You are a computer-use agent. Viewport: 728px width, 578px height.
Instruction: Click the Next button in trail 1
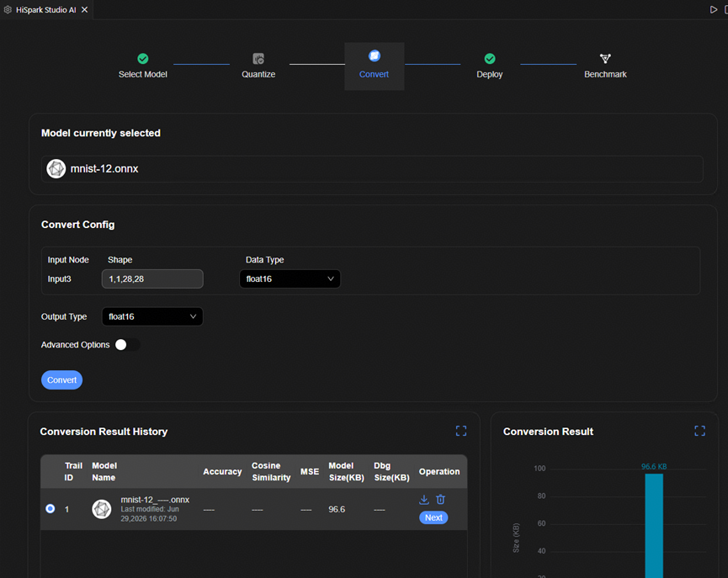click(433, 517)
